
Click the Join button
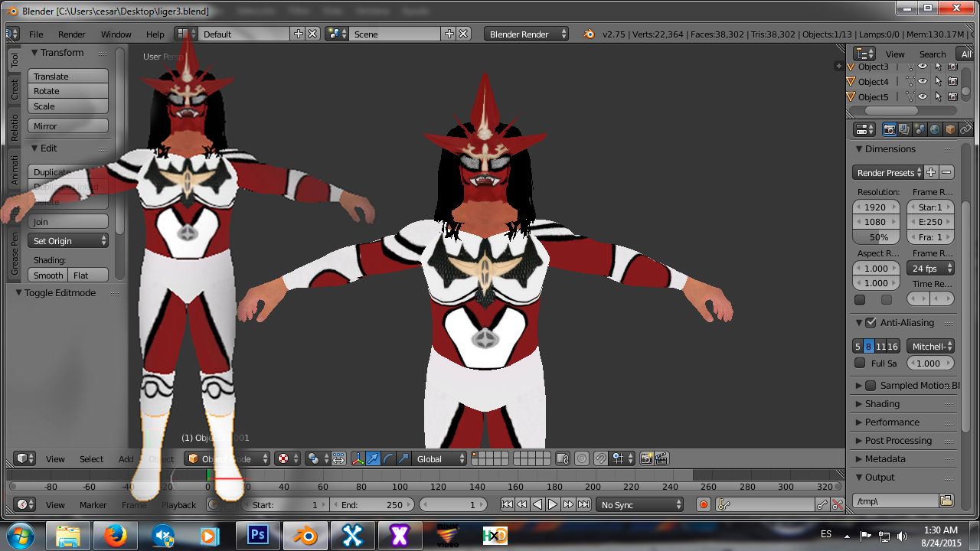[x=68, y=222]
